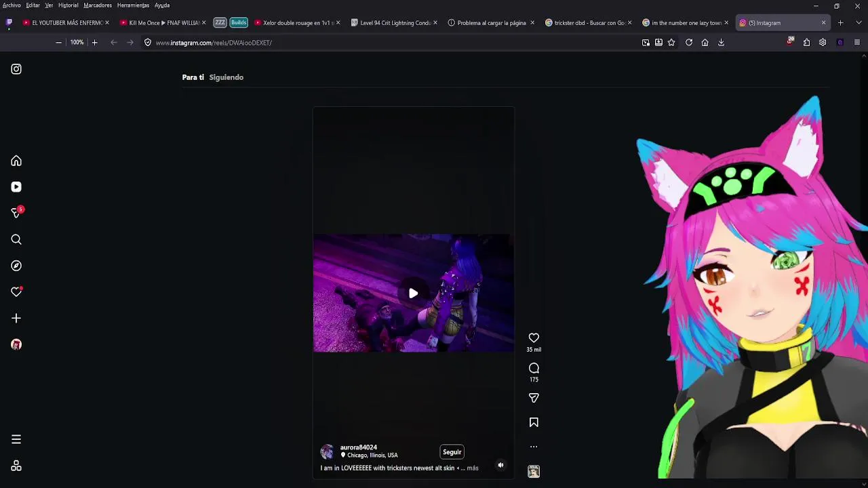Follow aurora84024 with Seguir button

pyautogui.click(x=452, y=452)
